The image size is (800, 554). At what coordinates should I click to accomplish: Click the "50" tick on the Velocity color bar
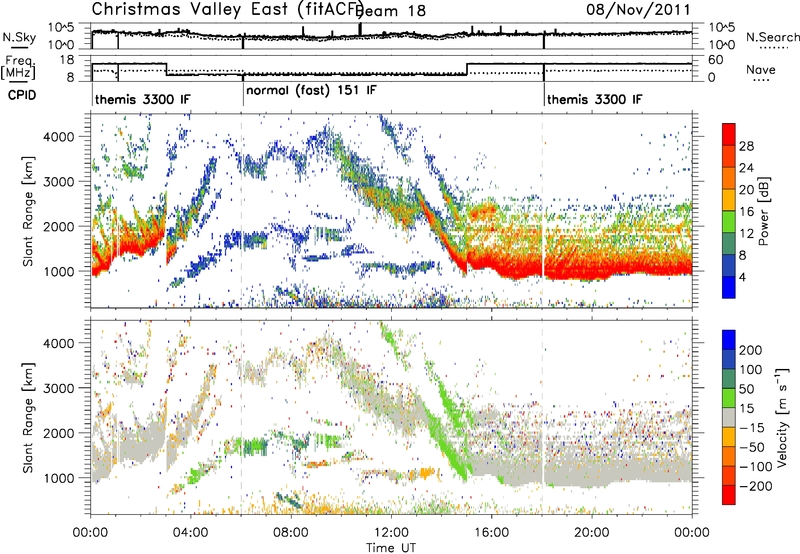746,389
